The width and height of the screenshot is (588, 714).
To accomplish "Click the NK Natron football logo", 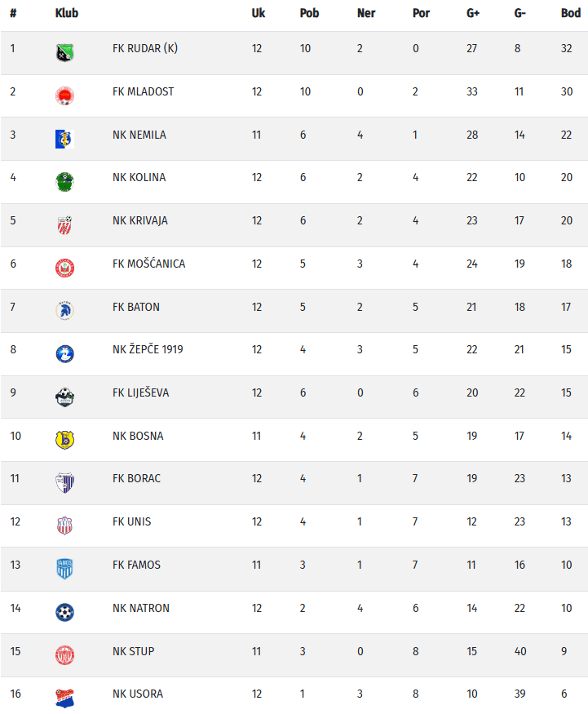I will coord(64,612).
